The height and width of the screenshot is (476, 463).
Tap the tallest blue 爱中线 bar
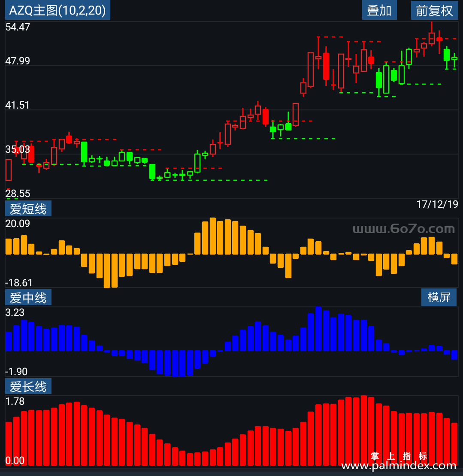pos(318,329)
